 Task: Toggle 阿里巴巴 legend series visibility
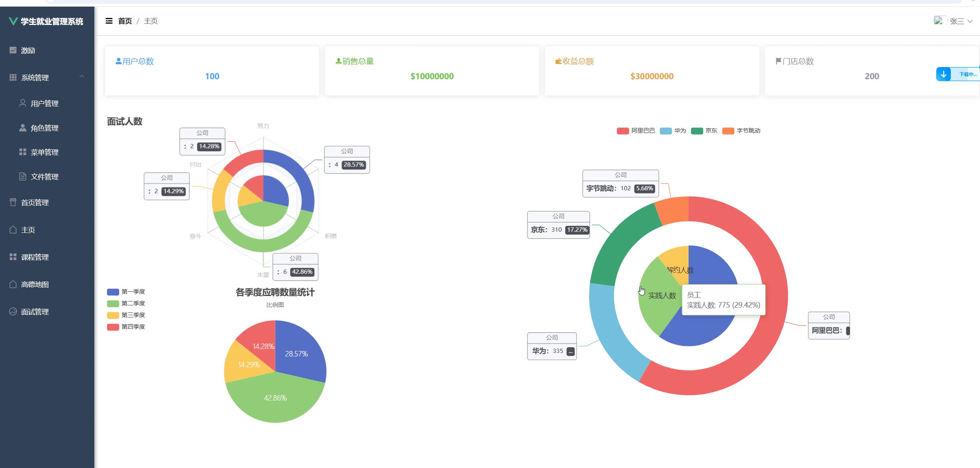click(636, 131)
